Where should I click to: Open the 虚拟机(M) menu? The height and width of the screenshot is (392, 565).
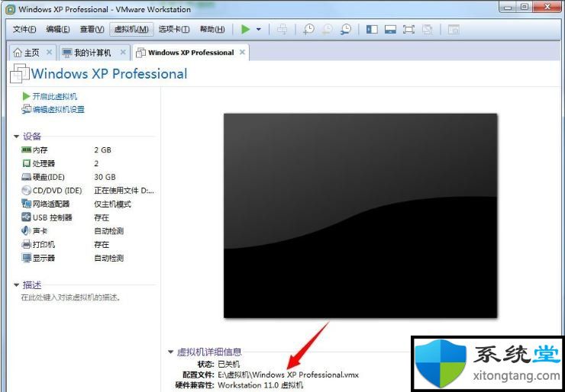tap(131, 30)
